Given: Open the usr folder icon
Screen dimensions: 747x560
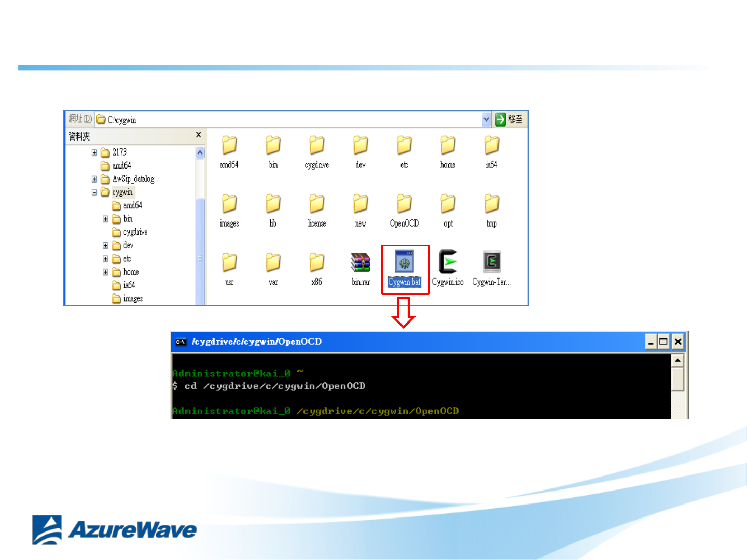Looking at the screenshot, I should pos(229,263).
